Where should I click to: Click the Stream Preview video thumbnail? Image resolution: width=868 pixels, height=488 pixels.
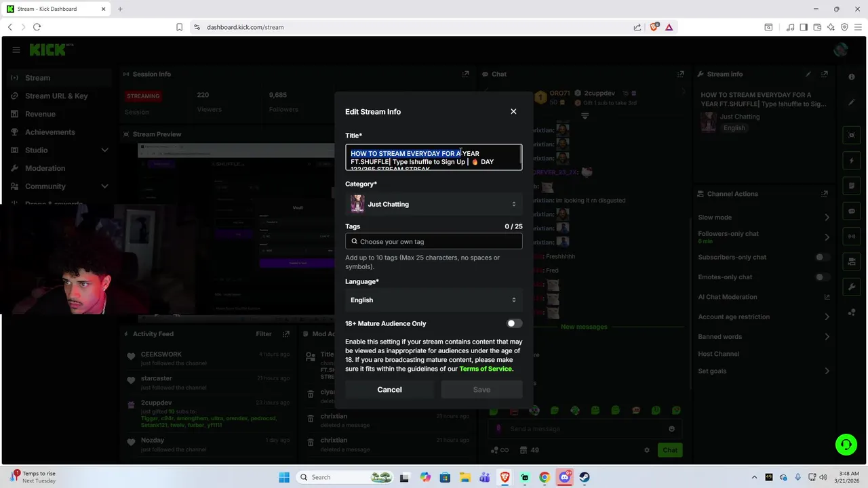tap(235, 230)
